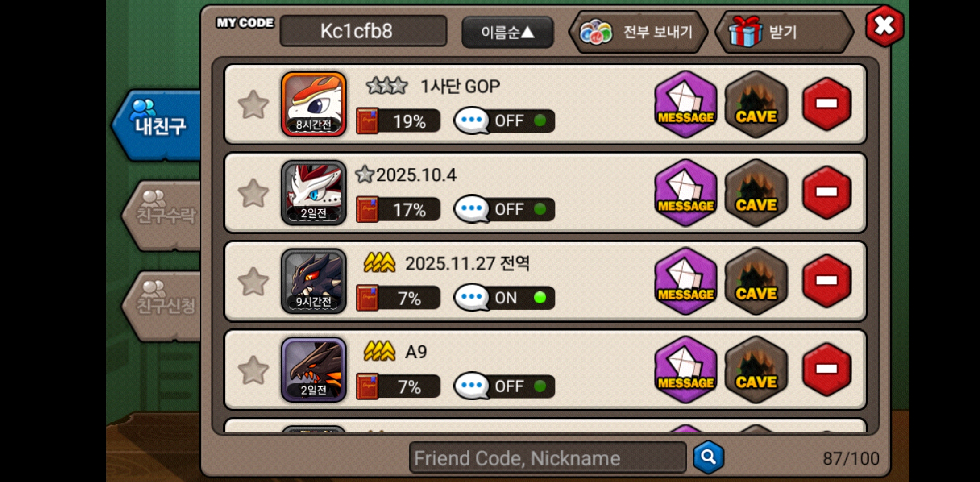This screenshot has width=980, height=482.
Task: Open MESSAGE icon for 1사단 GOP friend
Action: click(686, 104)
